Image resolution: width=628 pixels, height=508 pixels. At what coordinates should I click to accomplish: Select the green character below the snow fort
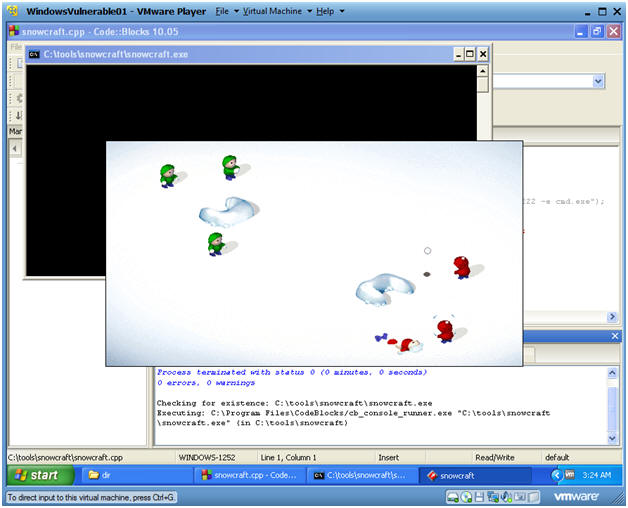click(x=215, y=244)
